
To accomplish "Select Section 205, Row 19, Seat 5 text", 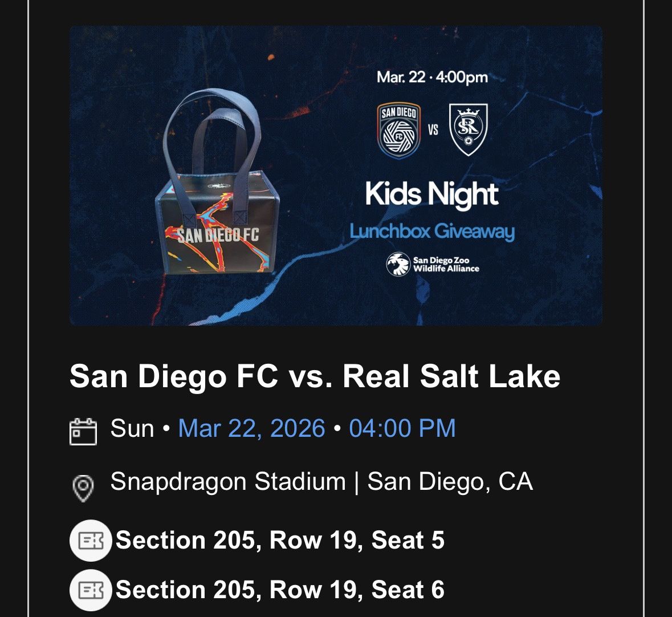I will [280, 541].
